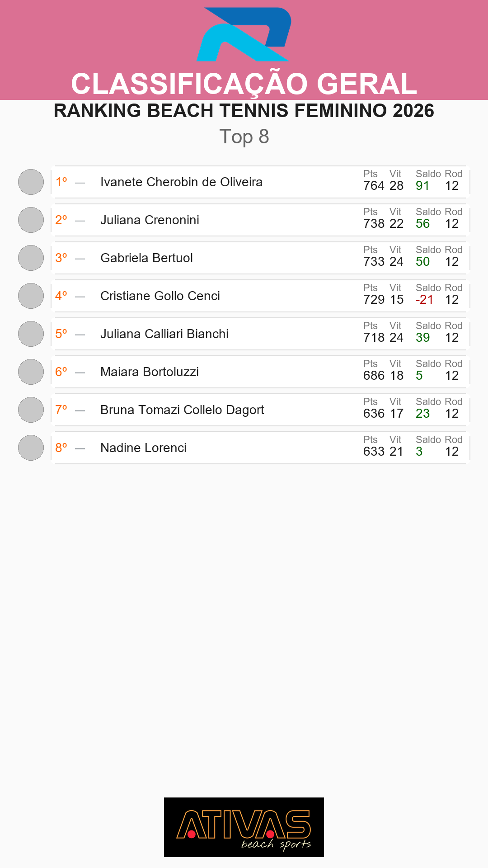Select Cristiane Gollo Cenci's avatar circle
The height and width of the screenshot is (868, 488).
[31, 296]
